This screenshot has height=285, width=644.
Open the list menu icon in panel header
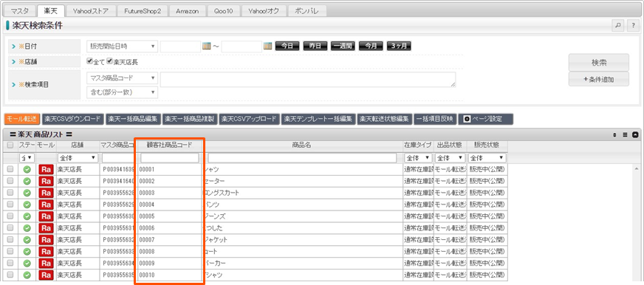pos(625,134)
